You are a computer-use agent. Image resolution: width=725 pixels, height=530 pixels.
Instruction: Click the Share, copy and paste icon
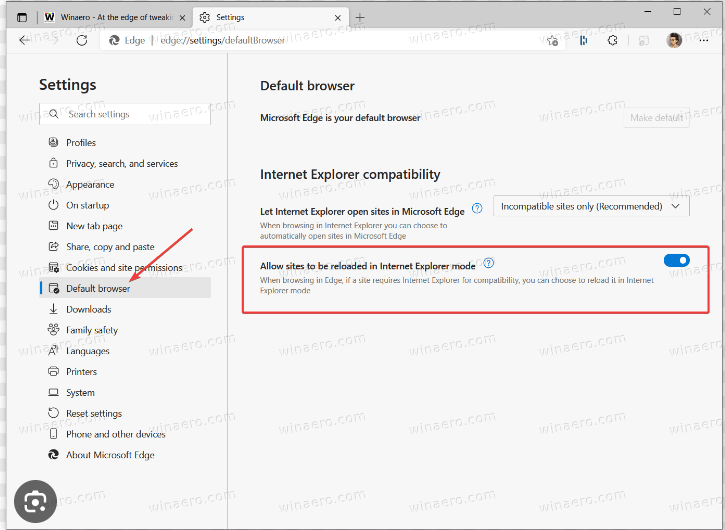54,246
